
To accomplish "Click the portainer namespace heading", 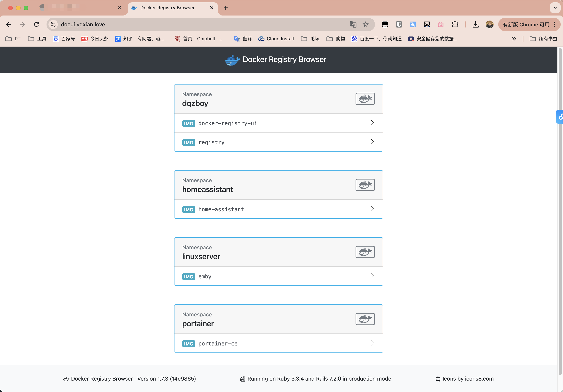I will [x=198, y=324].
